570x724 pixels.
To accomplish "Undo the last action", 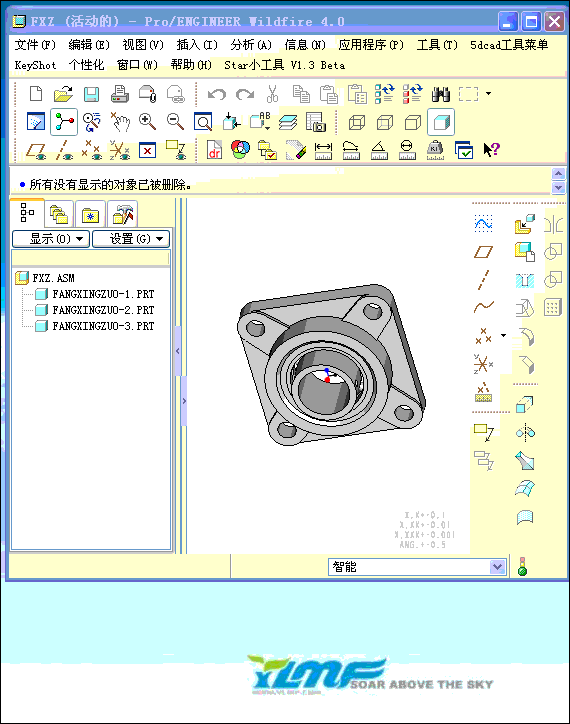I will [x=217, y=95].
